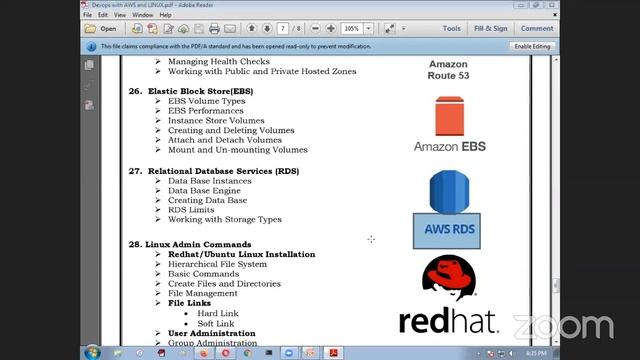
Task: Click the close document X below title bar
Action: [x=555, y=15]
